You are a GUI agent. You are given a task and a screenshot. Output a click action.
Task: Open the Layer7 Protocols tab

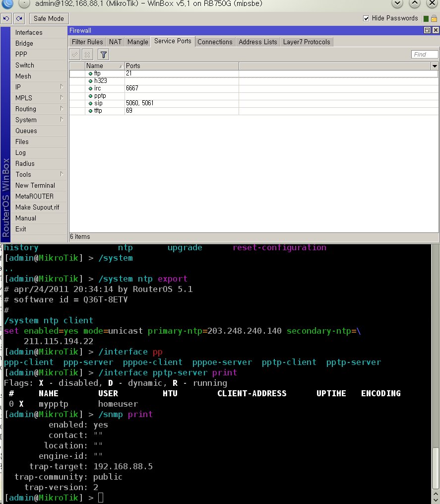307,42
